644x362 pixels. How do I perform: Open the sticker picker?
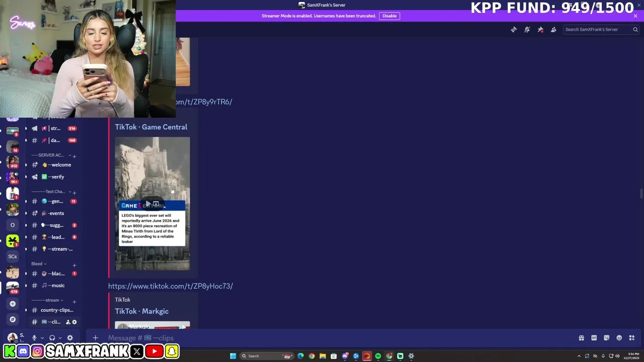click(x=606, y=338)
